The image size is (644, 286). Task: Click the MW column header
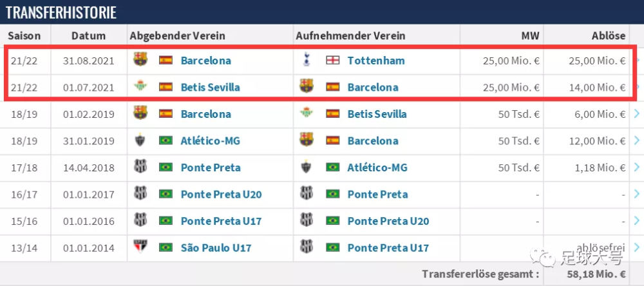click(530, 36)
